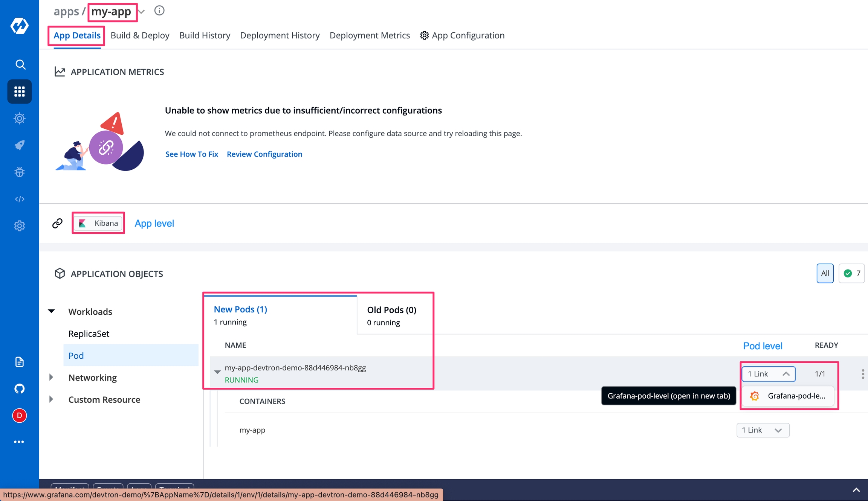The width and height of the screenshot is (868, 501).
Task: Open the my-app container 1 Link dropdown
Action: [x=763, y=430]
